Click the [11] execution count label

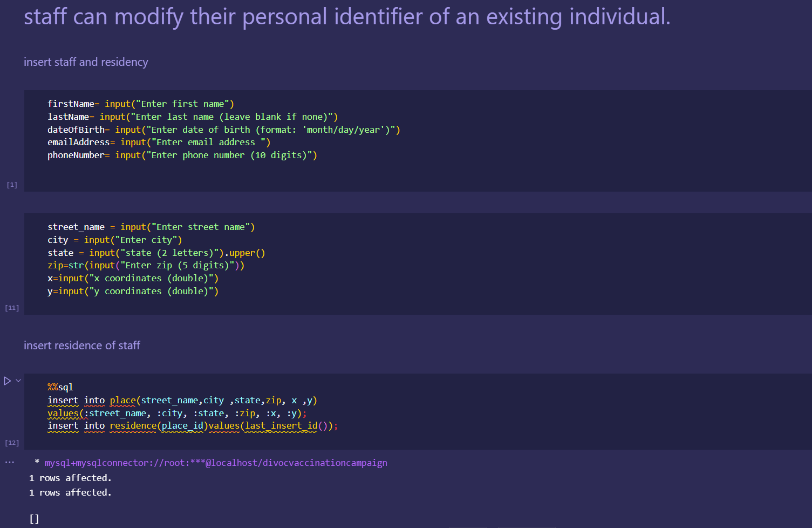tap(12, 308)
